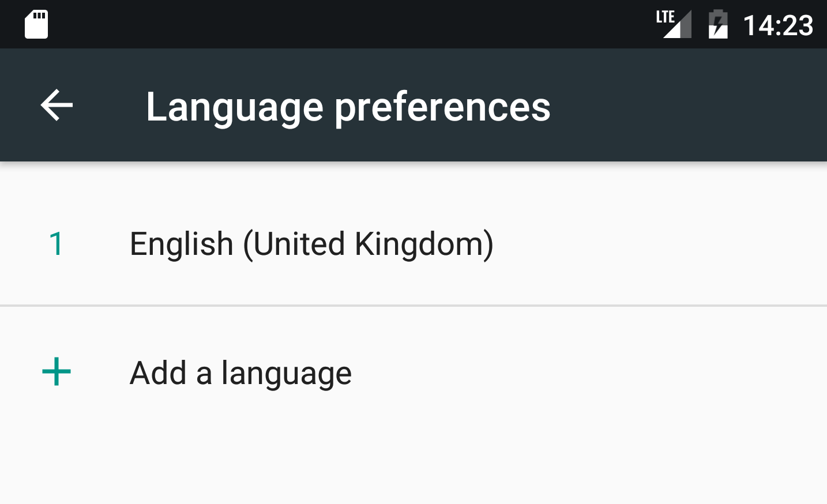Tap the divider line below English entry

413,306
